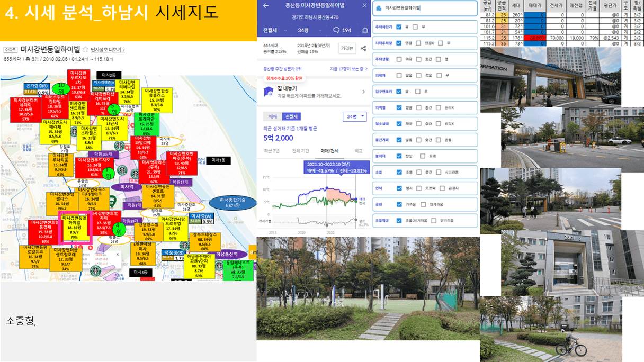This screenshot has width=644, height=362.
Task: Check 연결X in the 지하주차장 row
Action: [419, 43]
